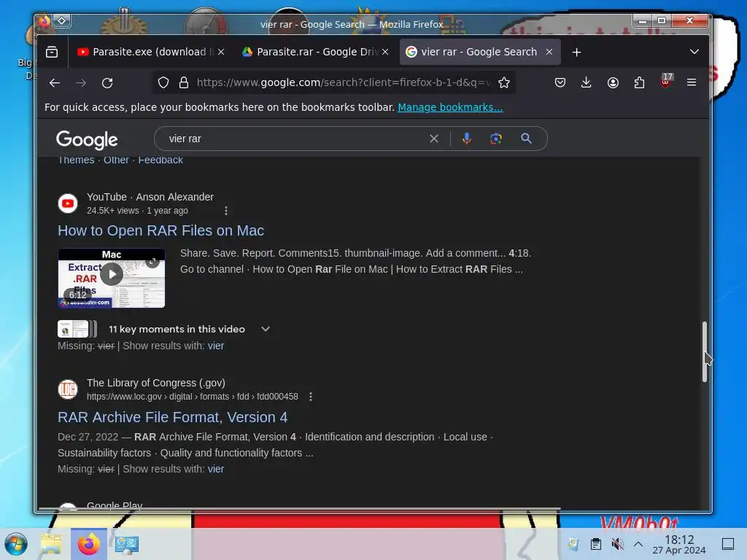This screenshot has width=747, height=560.
Task: Open Manage bookmarks link
Action: click(x=450, y=107)
